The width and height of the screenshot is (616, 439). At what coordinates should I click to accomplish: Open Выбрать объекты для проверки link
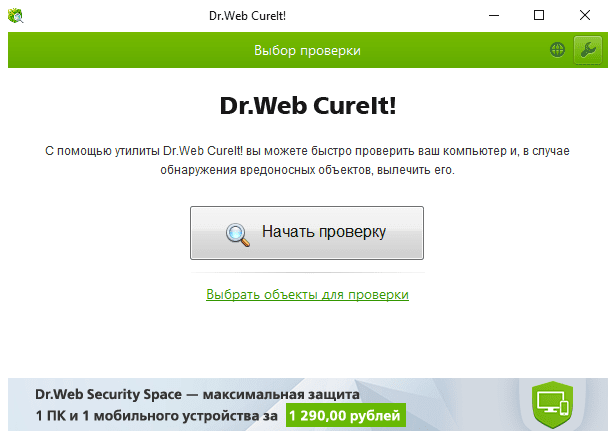(307, 294)
